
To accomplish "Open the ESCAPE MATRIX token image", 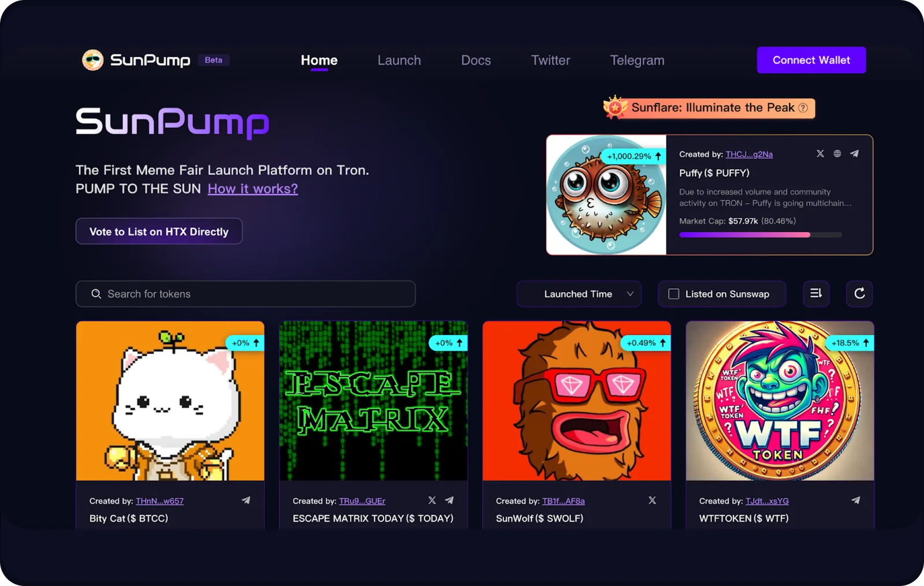I will (x=374, y=401).
